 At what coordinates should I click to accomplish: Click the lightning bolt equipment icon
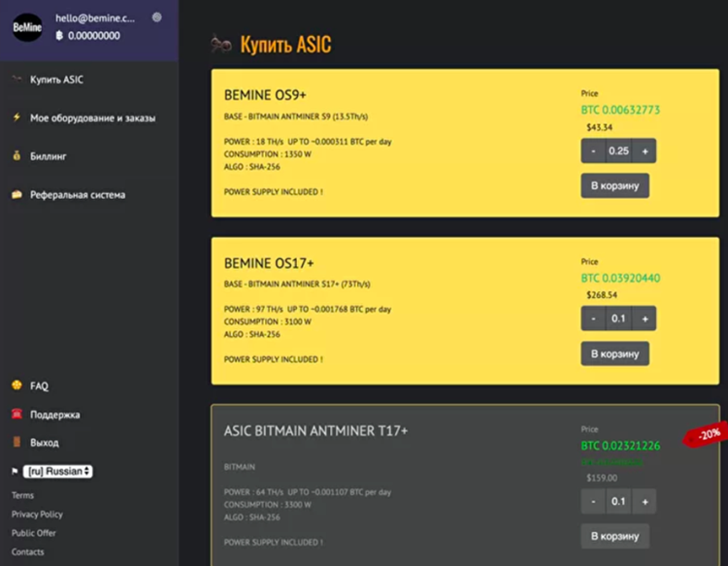(17, 117)
